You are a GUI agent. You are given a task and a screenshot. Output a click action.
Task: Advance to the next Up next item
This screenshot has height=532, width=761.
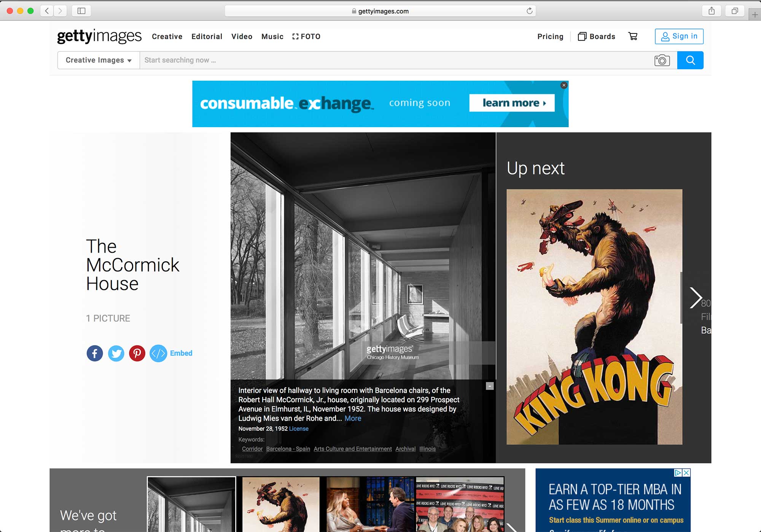click(x=697, y=297)
